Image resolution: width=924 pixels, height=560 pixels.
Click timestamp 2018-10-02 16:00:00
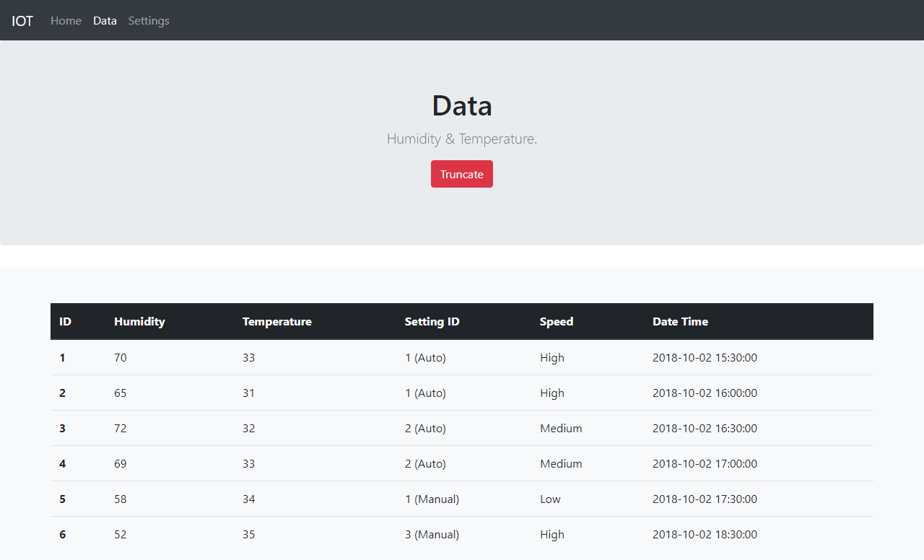pos(705,393)
